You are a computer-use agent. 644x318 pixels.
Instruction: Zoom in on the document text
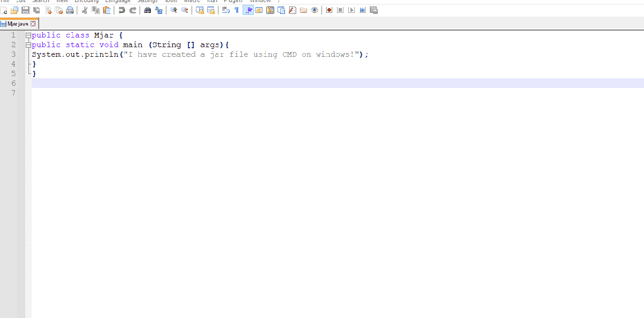173,10
